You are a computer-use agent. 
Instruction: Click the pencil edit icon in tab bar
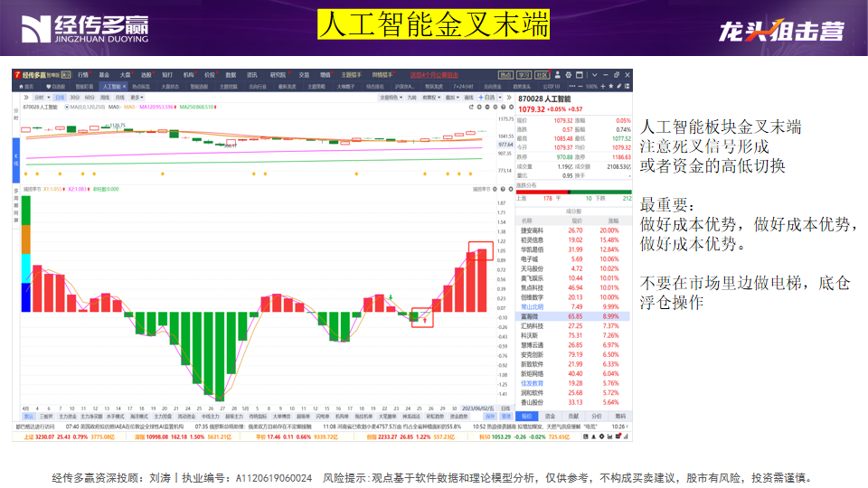[618, 87]
